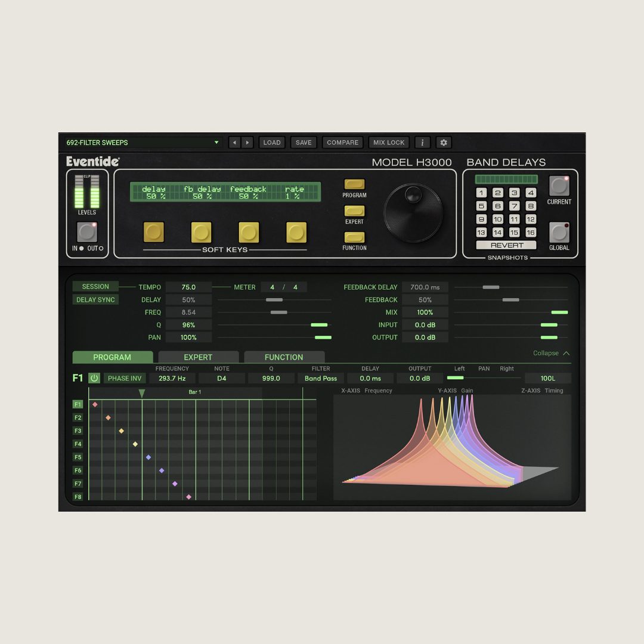Click the yellow PROGRAM hardware button
The width and height of the screenshot is (644, 644).
[x=354, y=184]
